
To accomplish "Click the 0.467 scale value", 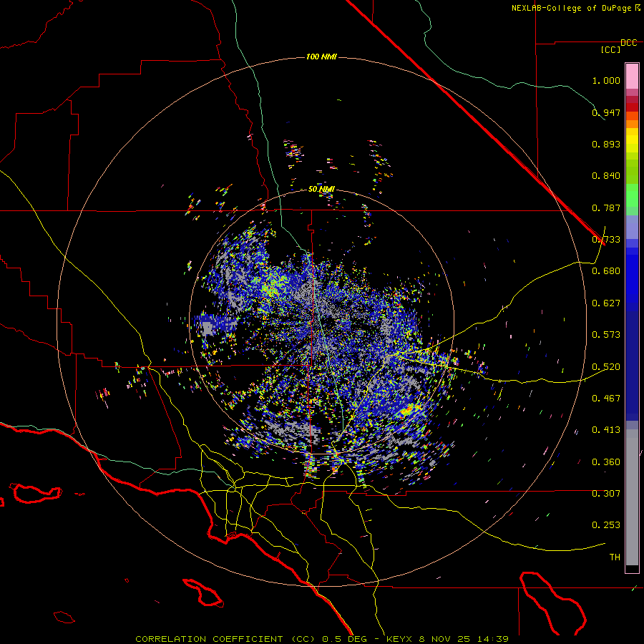I will coord(606,399).
